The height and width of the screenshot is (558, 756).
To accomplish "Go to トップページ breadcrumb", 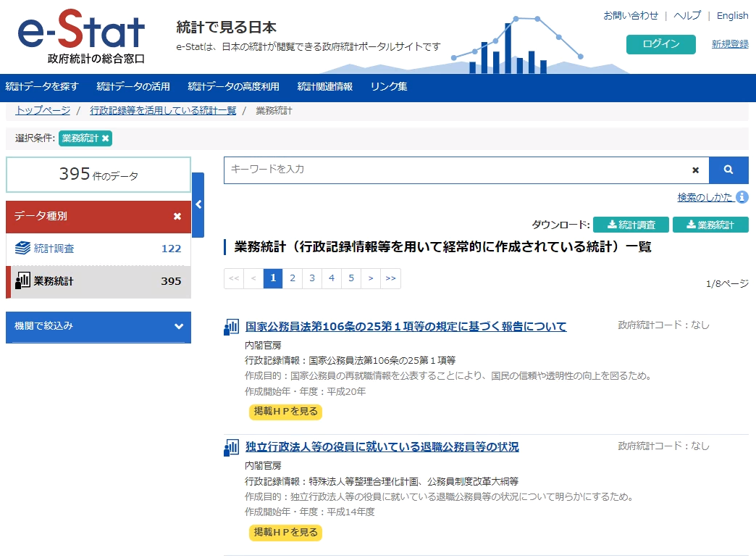I will [x=43, y=111].
